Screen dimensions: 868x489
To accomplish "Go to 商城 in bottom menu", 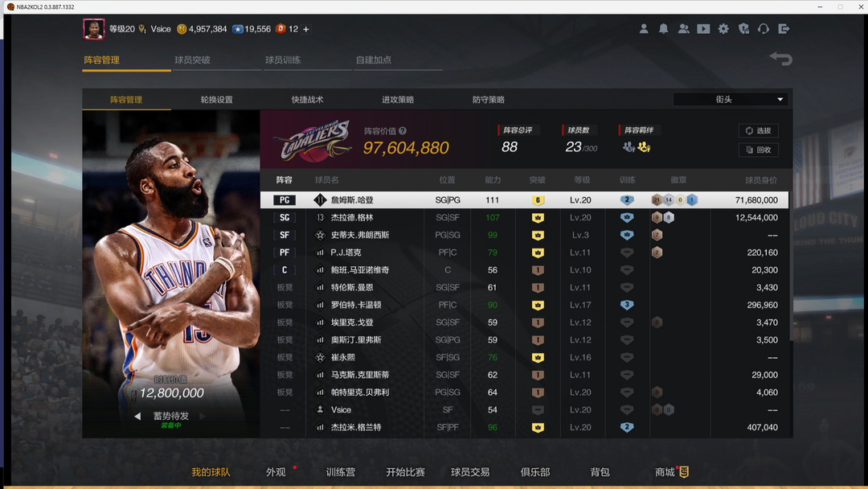I will (665, 472).
